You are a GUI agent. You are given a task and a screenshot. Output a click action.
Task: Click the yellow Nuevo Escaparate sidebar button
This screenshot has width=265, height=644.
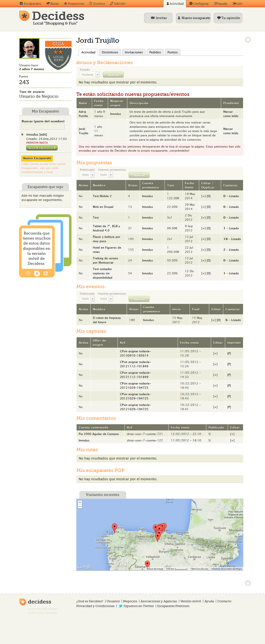click(x=37, y=158)
